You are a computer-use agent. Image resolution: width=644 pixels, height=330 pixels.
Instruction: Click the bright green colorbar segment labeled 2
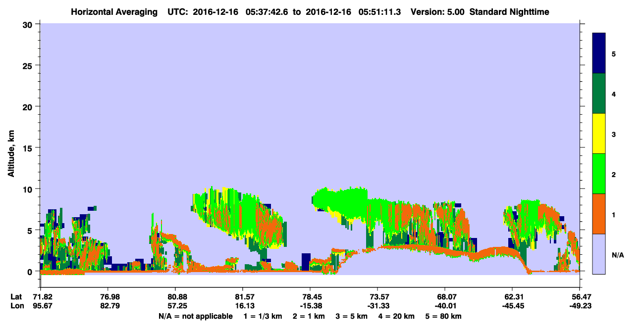(599, 174)
